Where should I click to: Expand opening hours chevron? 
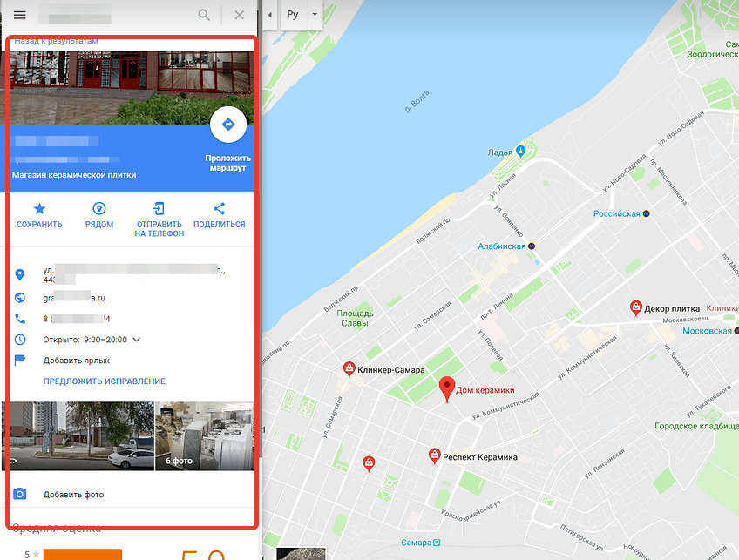click(137, 340)
